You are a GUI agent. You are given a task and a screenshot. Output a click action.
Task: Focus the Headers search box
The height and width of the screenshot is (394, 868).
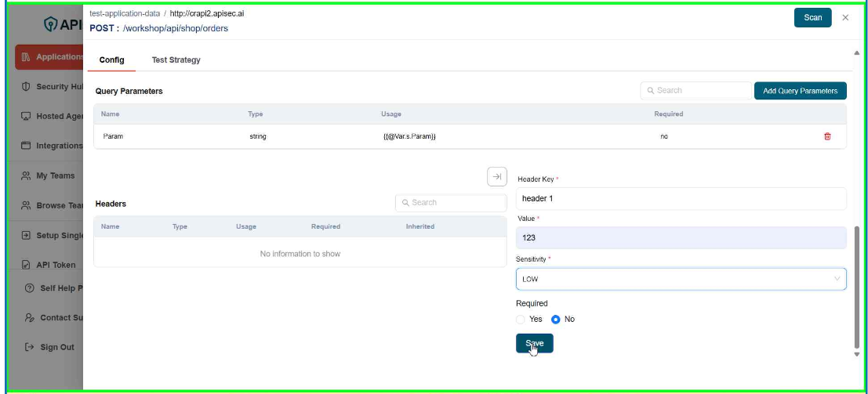[452, 203]
